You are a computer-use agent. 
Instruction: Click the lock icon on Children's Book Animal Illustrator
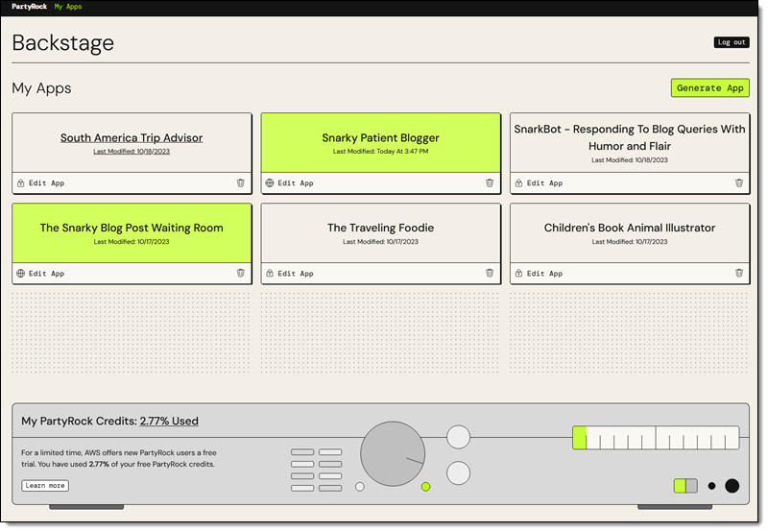tap(518, 274)
